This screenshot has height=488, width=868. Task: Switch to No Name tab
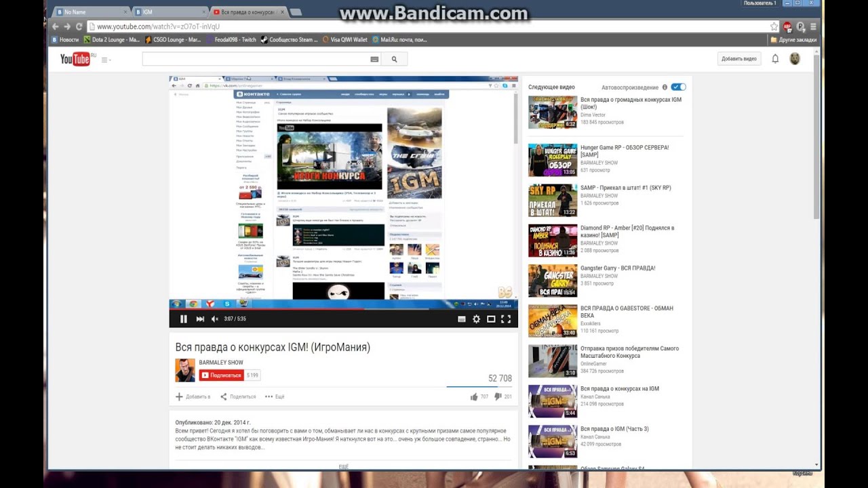[x=92, y=12]
